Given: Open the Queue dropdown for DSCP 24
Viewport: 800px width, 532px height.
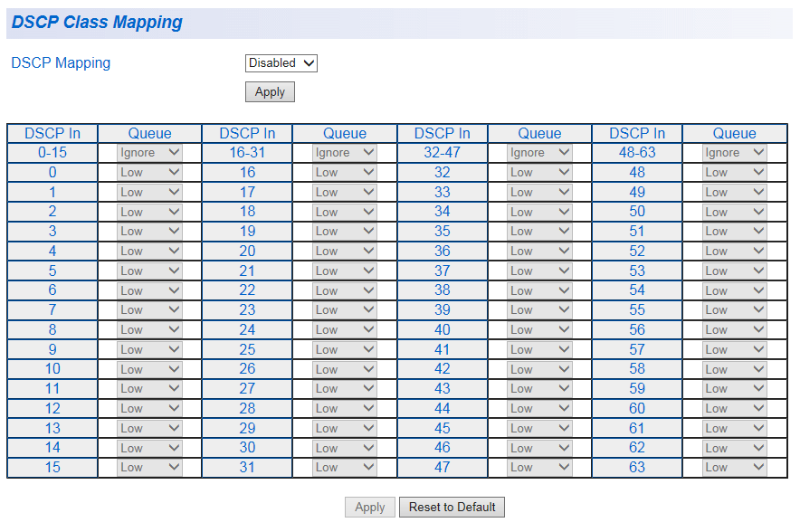Looking at the screenshot, I should pyautogui.click(x=345, y=329).
